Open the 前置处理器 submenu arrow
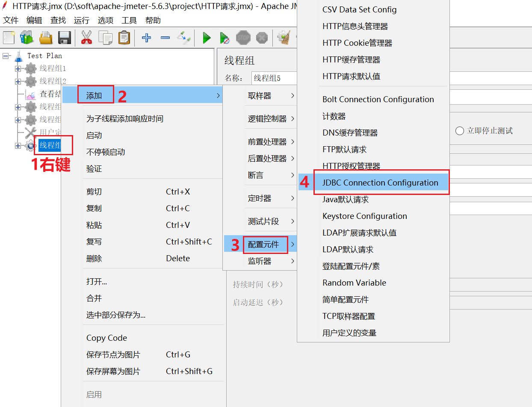 coord(293,142)
